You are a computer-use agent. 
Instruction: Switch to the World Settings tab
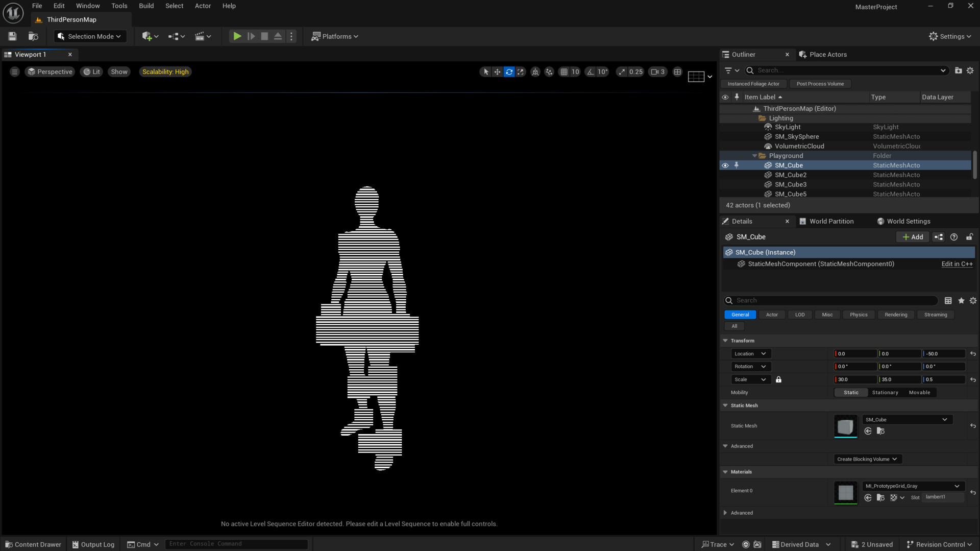pos(908,221)
